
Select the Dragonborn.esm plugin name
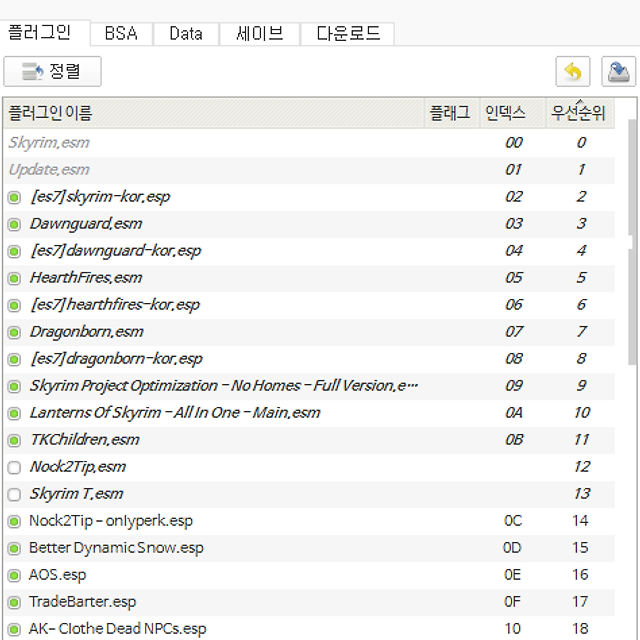pyautogui.click(x=87, y=331)
